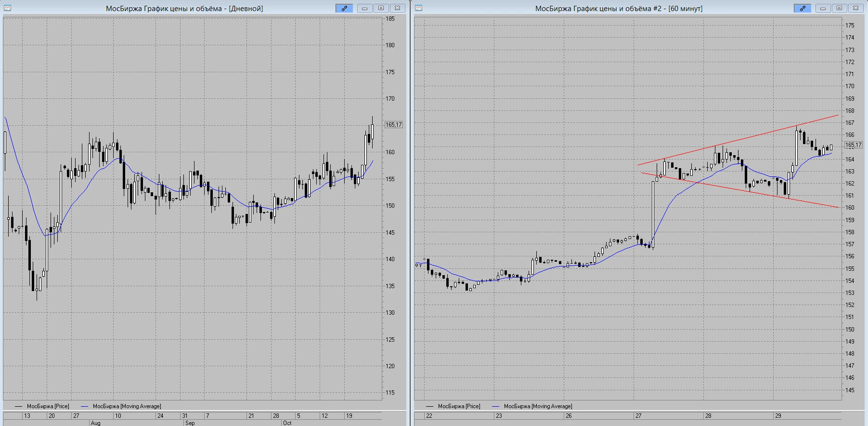This screenshot has height=426, width=868.
Task: Click the 153 level on 60-minute price axis
Action: [x=850, y=293]
